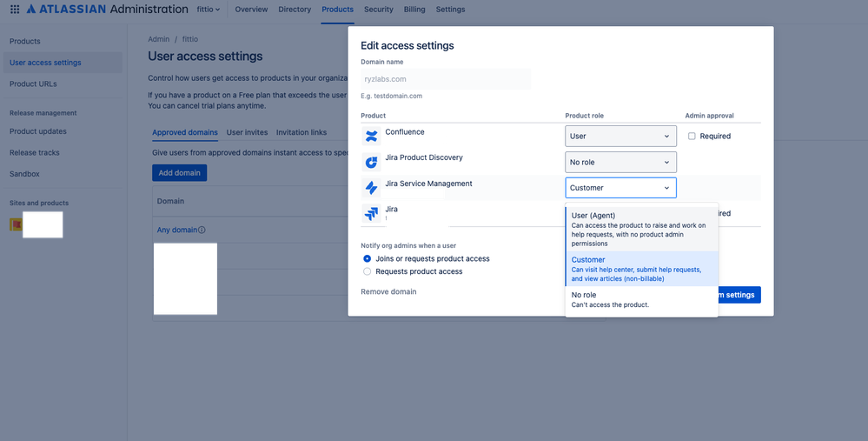Click the Jira product icon

372,213
